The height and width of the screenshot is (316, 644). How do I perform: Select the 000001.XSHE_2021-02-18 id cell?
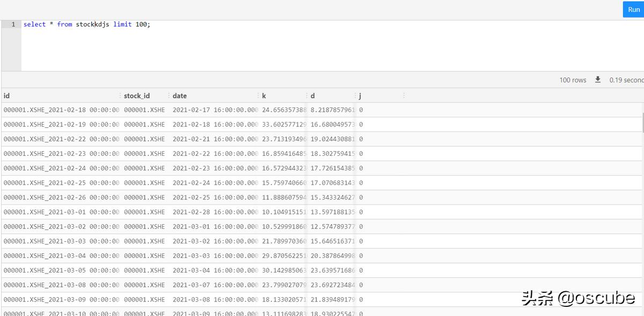pyautogui.click(x=61, y=110)
